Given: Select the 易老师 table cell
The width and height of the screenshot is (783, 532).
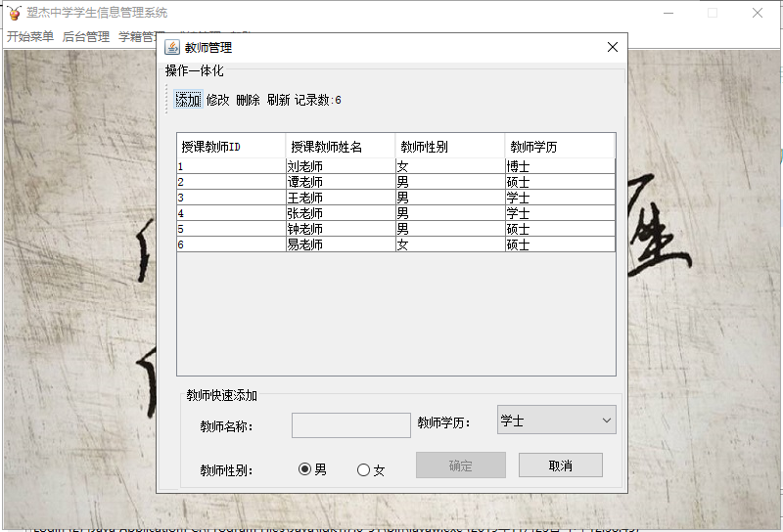Looking at the screenshot, I should [x=341, y=244].
